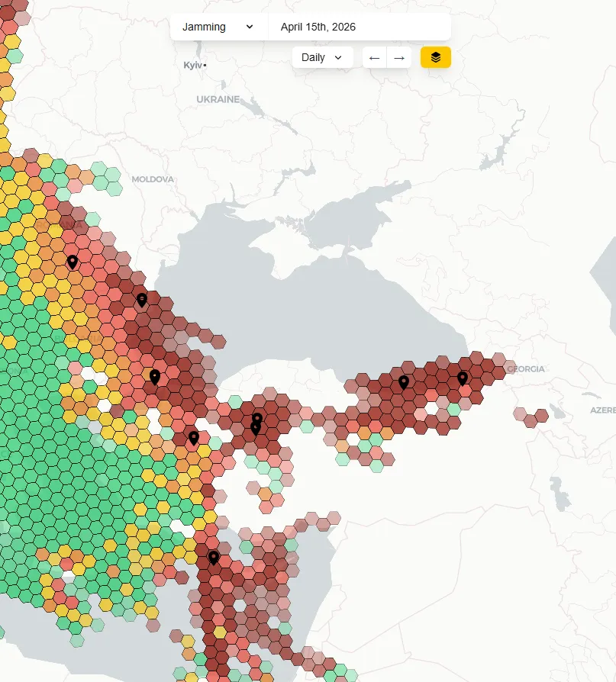Screen dimensions: 616x682
Task: Click the MOLDOVA country label
Action: point(153,179)
